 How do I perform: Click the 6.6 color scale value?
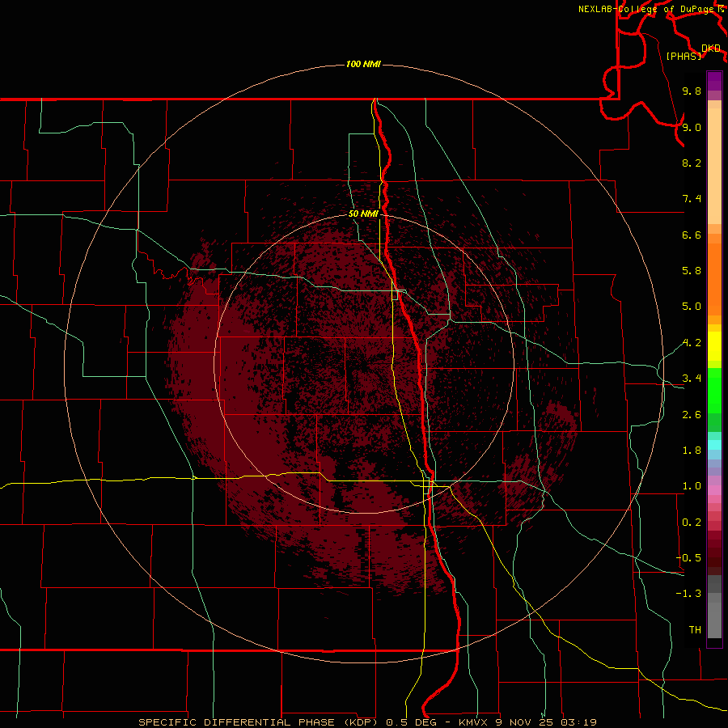pos(692,235)
